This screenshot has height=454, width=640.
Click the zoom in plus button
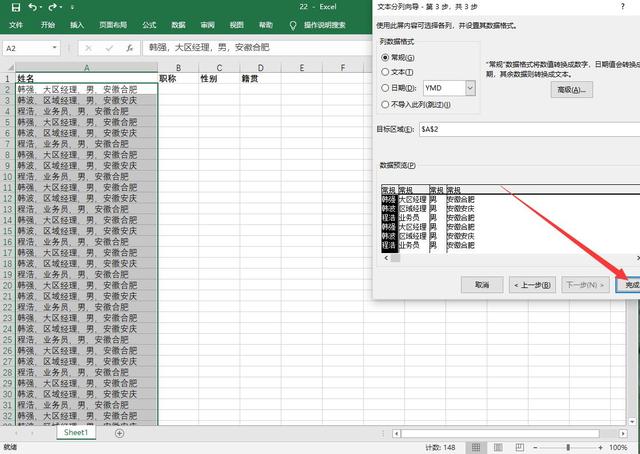click(x=600, y=448)
